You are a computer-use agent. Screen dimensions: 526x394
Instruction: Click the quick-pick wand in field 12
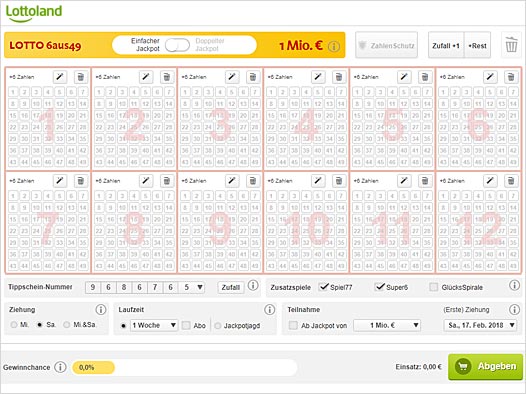pyautogui.click(x=490, y=181)
